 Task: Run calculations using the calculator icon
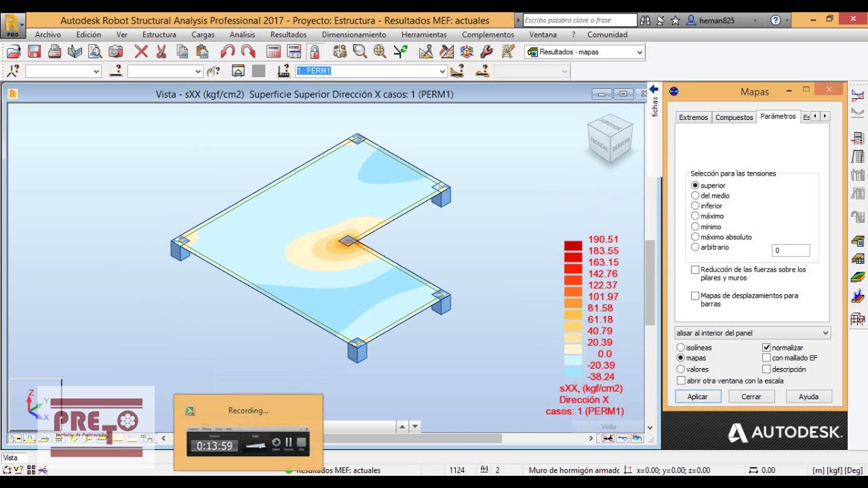pos(273,52)
